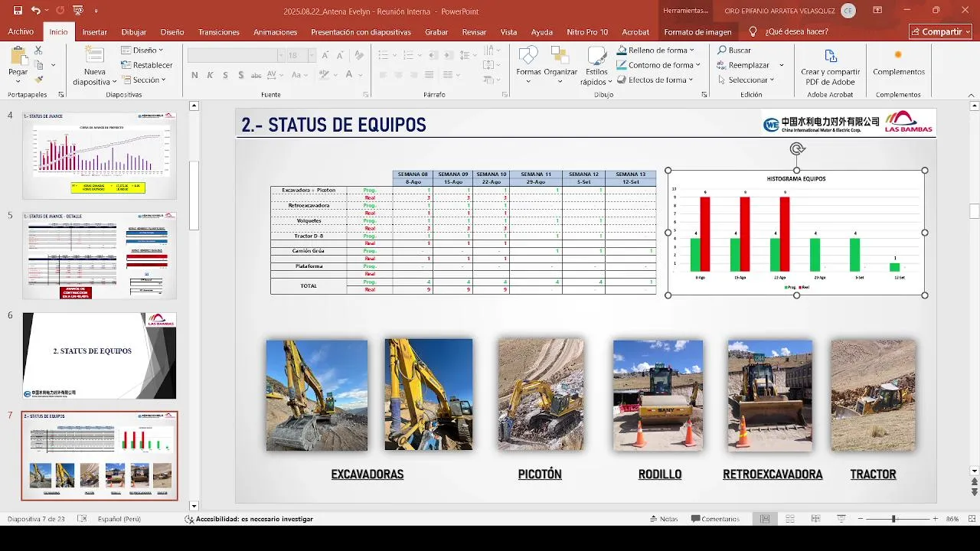This screenshot has width=980, height=551.
Task: Open the Comentarios pane
Action: 715,519
